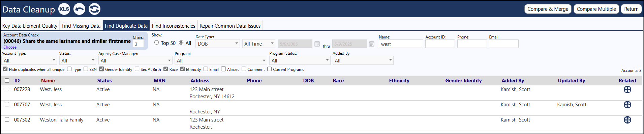Click the Name field containing west

401,44
